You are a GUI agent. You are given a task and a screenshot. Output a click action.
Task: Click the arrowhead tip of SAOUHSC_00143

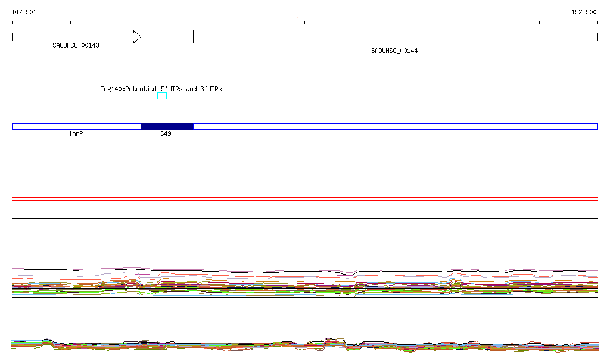pos(139,37)
